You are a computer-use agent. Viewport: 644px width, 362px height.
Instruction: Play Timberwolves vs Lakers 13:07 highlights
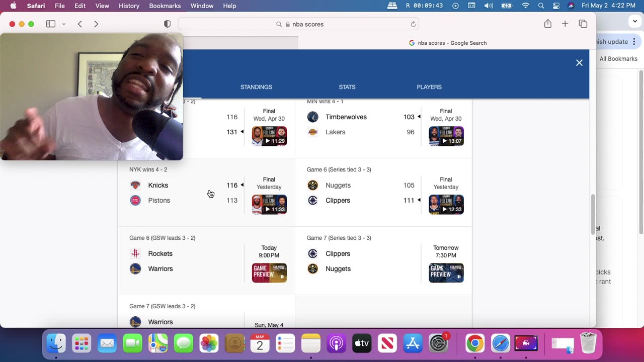(446, 136)
